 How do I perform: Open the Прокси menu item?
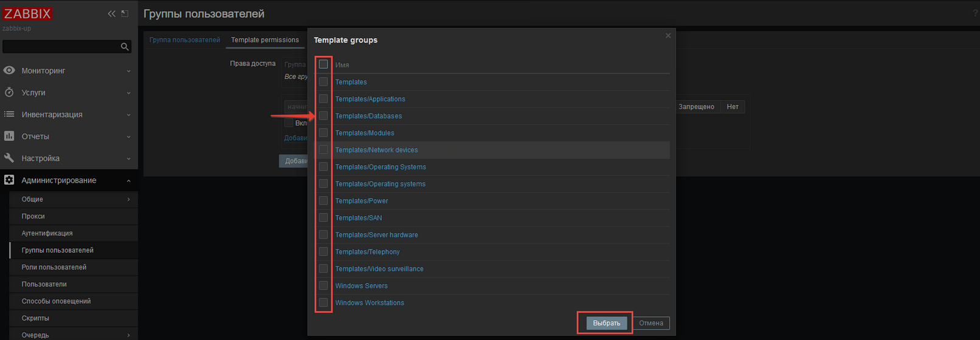74,216
